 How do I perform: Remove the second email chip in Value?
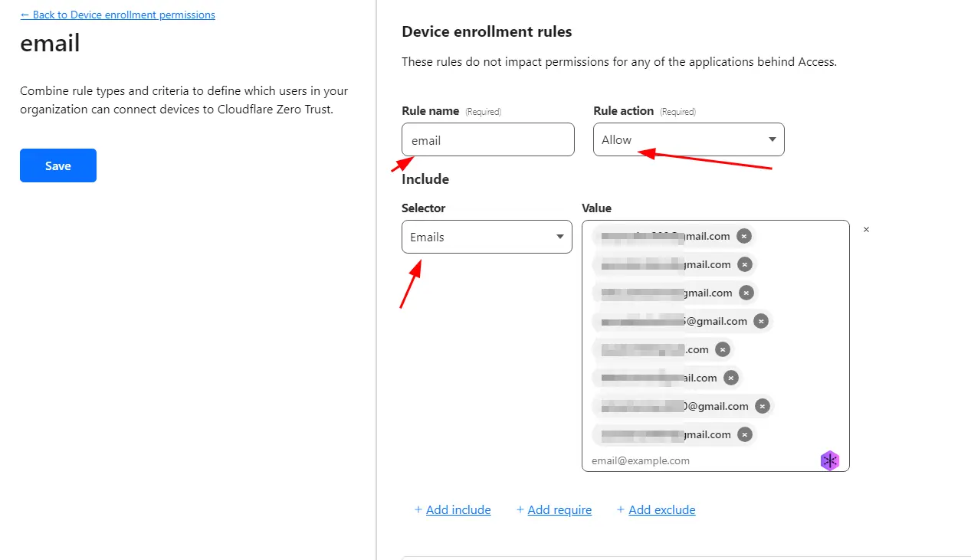click(x=744, y=264)
